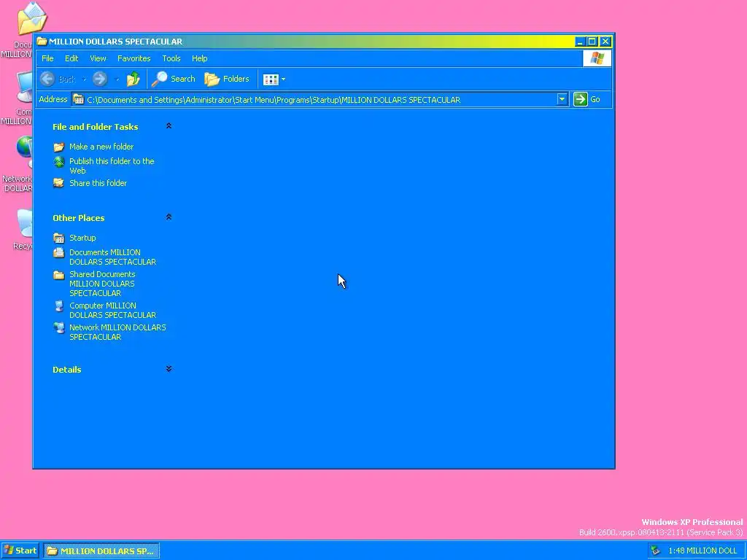The width and height of the screenshot is (747, 560).
Task: Click the Shared Documents folder icon
Action: tap(58, 275)
